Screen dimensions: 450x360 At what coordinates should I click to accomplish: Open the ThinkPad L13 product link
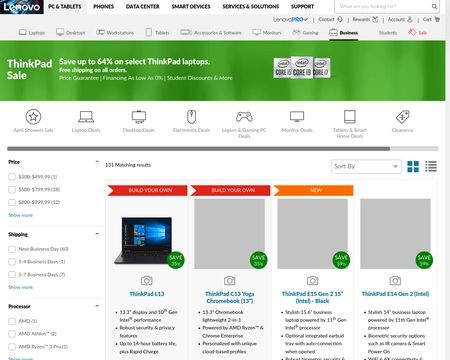click(147, 294)
